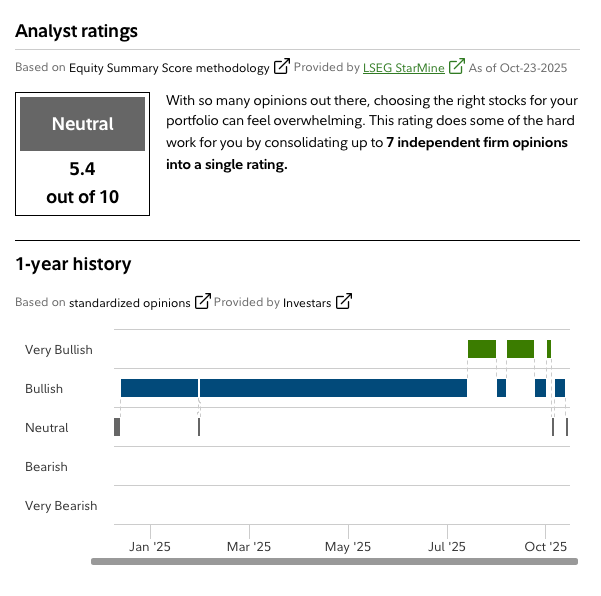This screenshot has width=601, height=596.
Task: Click external link icon next to LSEG StarMine
Action: [457, 67]
